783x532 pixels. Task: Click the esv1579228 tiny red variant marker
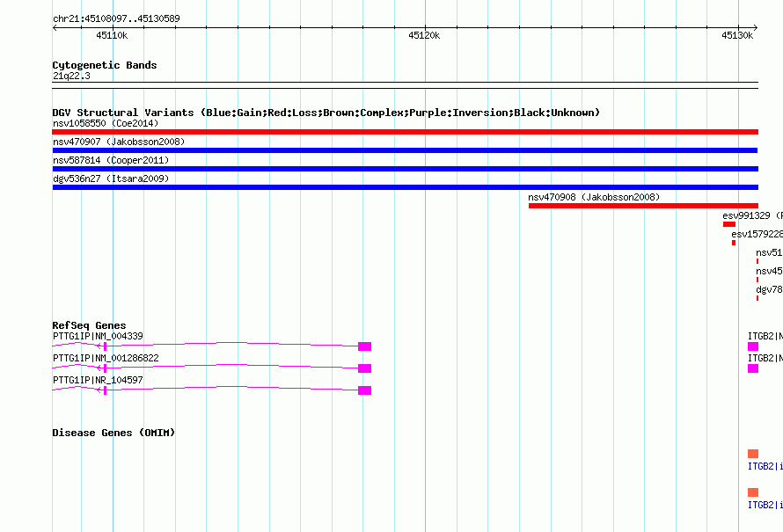tap(734, 243)
